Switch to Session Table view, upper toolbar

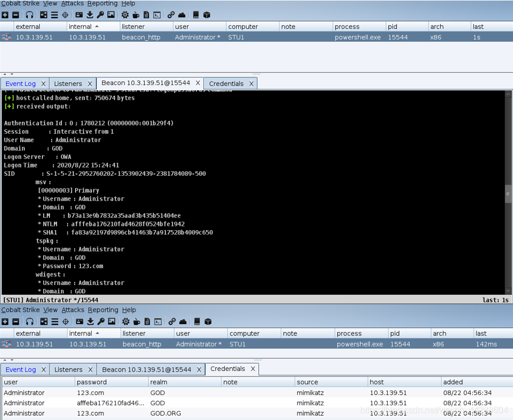pyautogui.click(x=54, y=15)
